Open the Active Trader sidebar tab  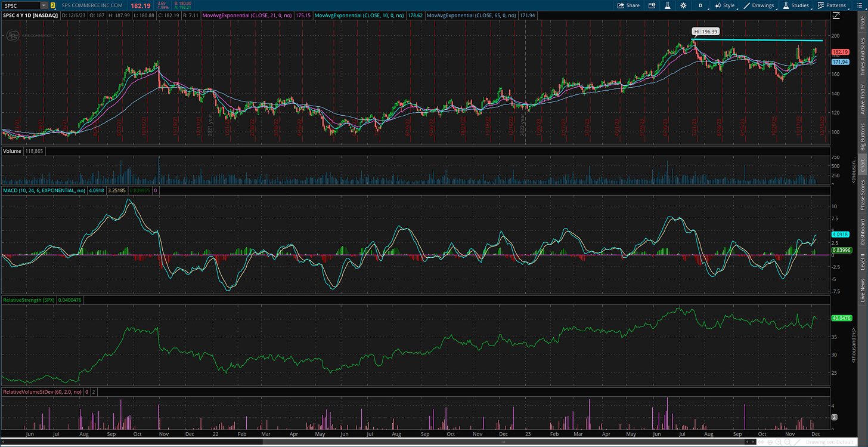[x=862, y=99]
